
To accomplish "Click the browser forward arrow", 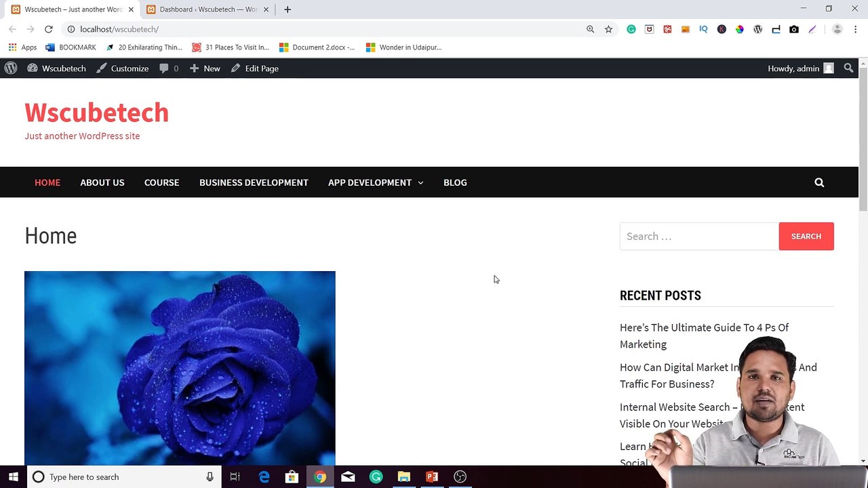I will (x=31, y=29).
